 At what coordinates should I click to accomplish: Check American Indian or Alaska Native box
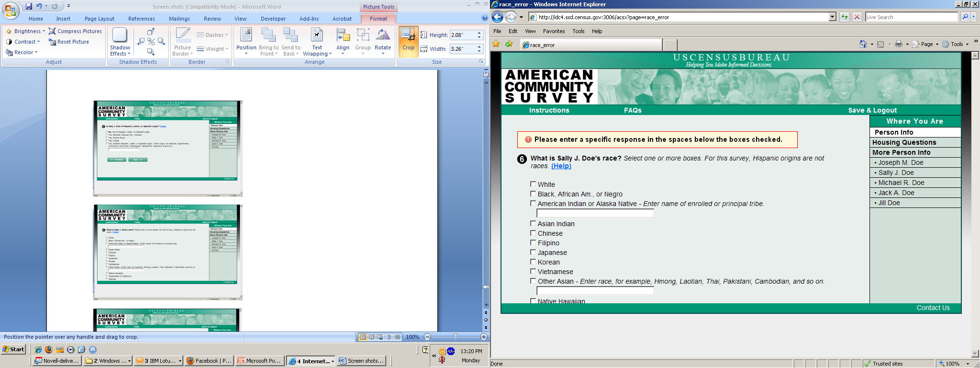(x=533, y=203)
